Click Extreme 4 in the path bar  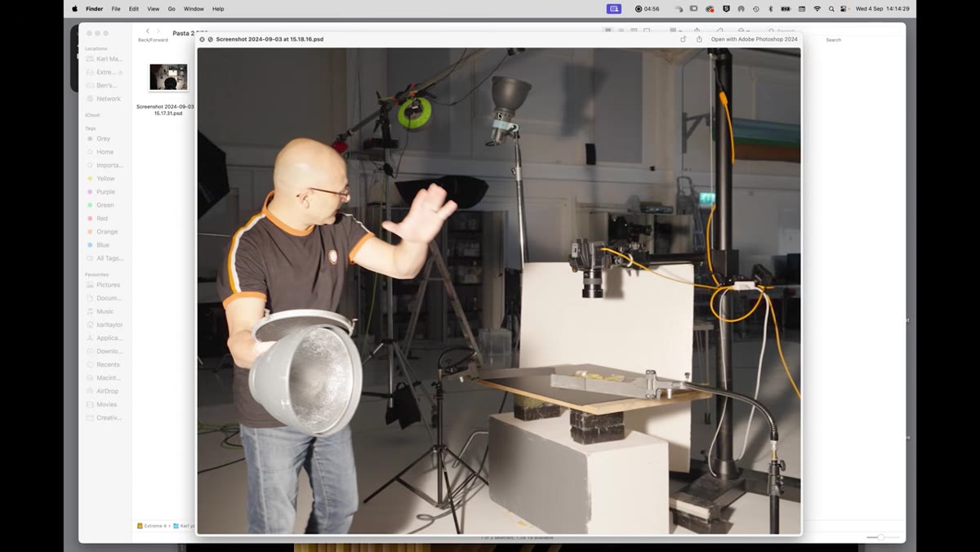pos(152,526)
